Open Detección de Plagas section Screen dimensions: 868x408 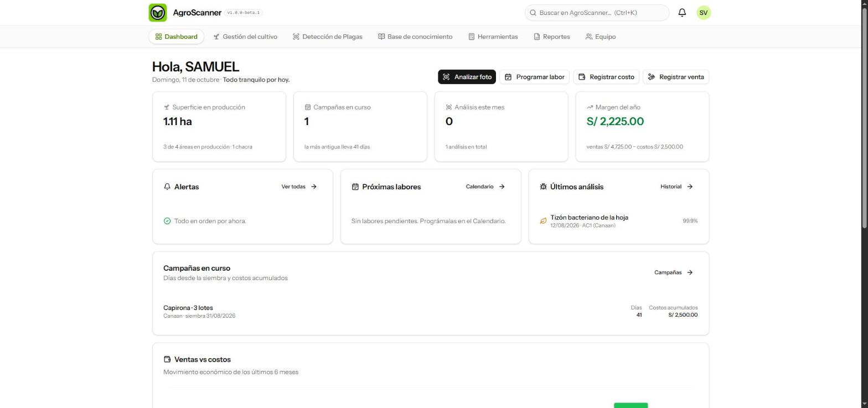pyautogui.click(x=327, y=37)
